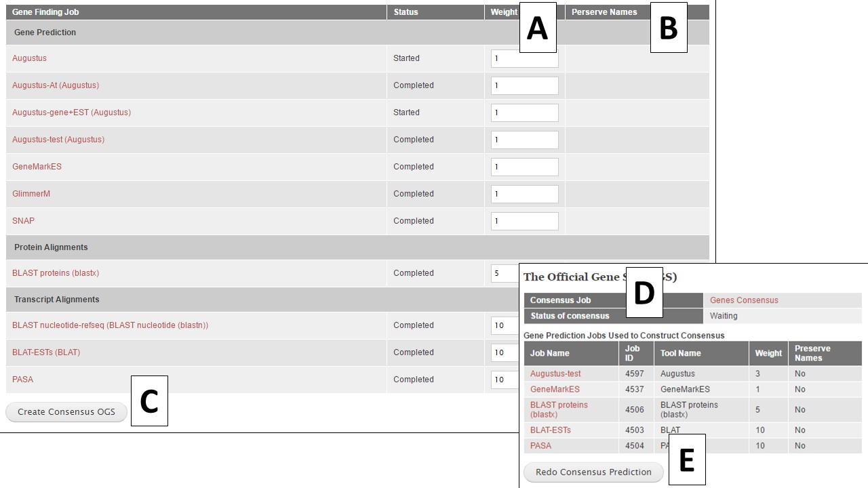View the SNAP gene prediction job

tap(23, 221)
